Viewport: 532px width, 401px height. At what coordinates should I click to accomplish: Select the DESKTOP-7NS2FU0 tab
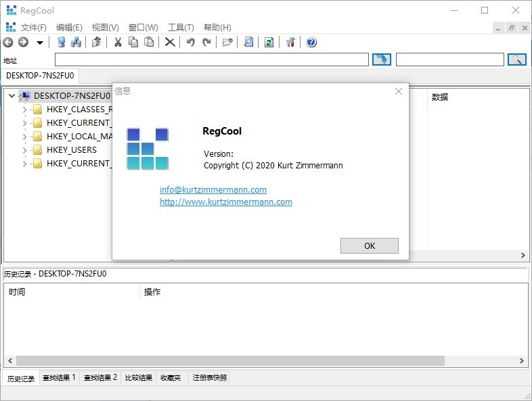tap(40, 76)
